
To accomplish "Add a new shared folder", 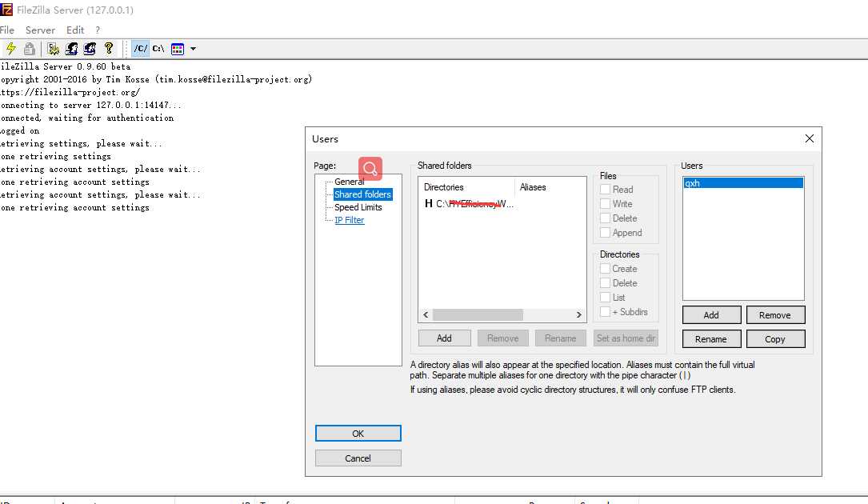I will click(x=445, y=338).
